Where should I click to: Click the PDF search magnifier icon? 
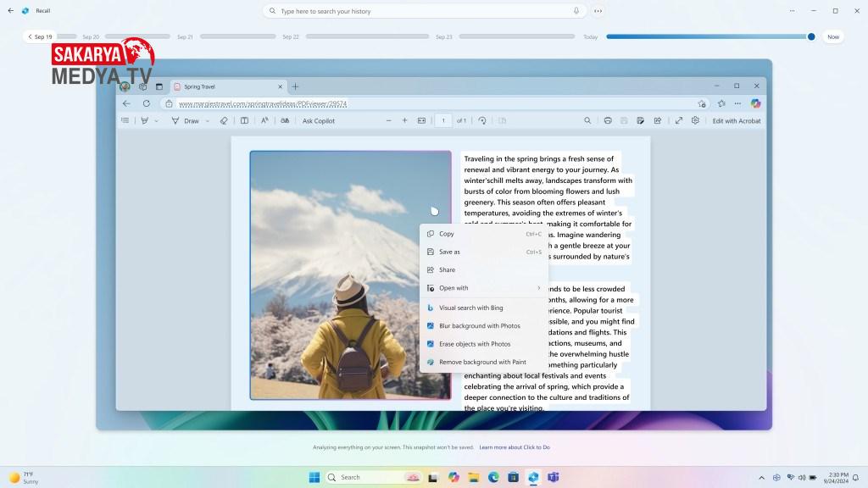[587, 121]
